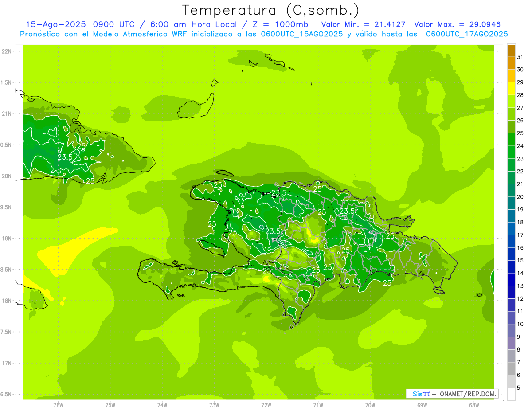Screen dimensions: 532x411
Task: Click the dark blue legend swatch between 13 and 14
Action: pyautogui.click(x=511, y=279)
